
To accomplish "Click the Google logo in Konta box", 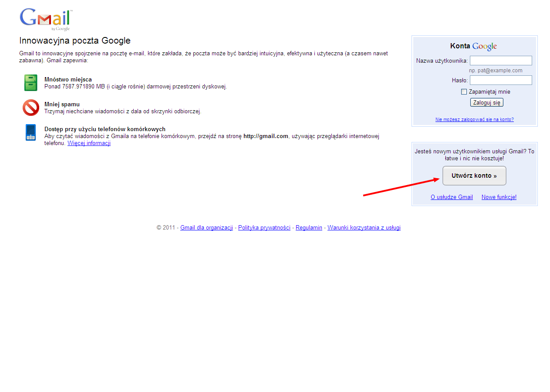I will tap(485, 46).
